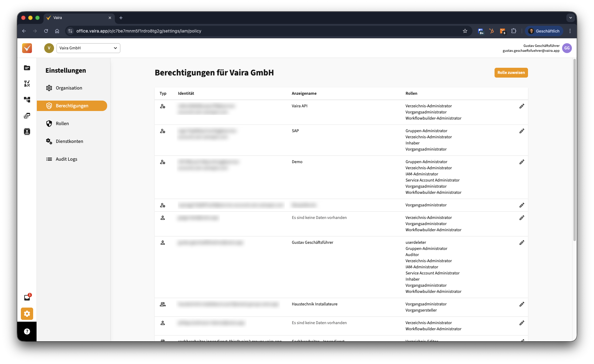Click the help question mark icon
The width and height of the screenshot is (594, 364).
[x=27, y=331]
